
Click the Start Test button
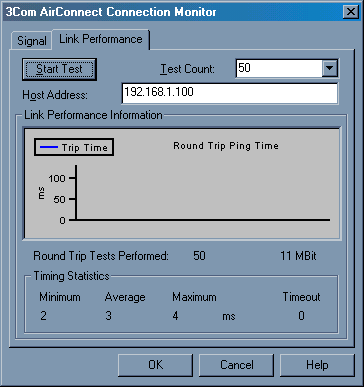point(59,69)
